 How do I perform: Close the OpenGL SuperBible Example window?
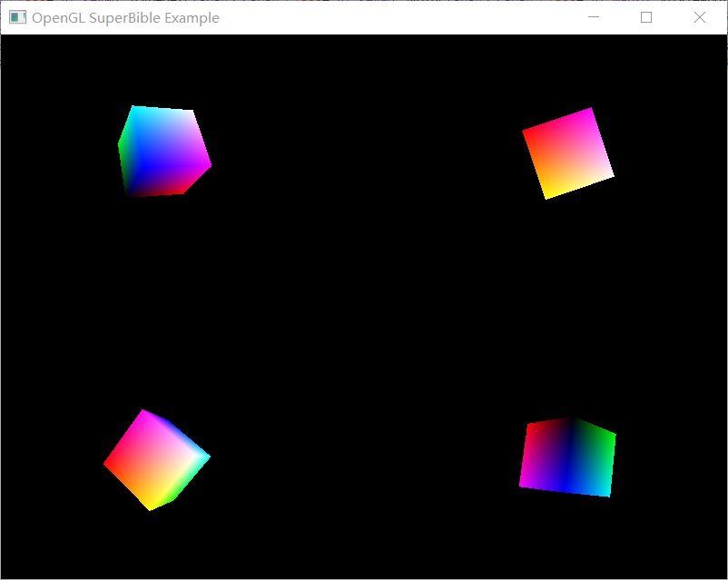tap(699, 17)
